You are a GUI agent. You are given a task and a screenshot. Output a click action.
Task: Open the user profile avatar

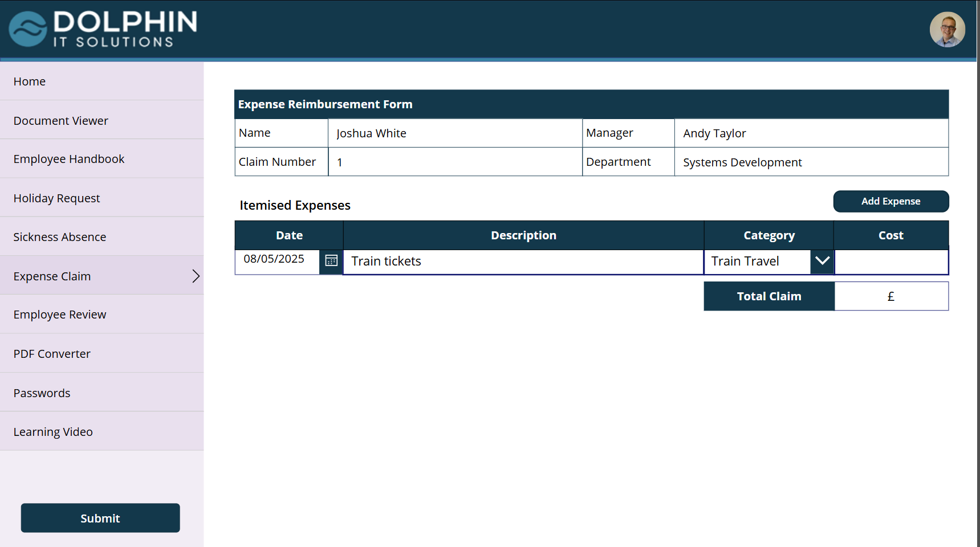click(x=947, y=30)
